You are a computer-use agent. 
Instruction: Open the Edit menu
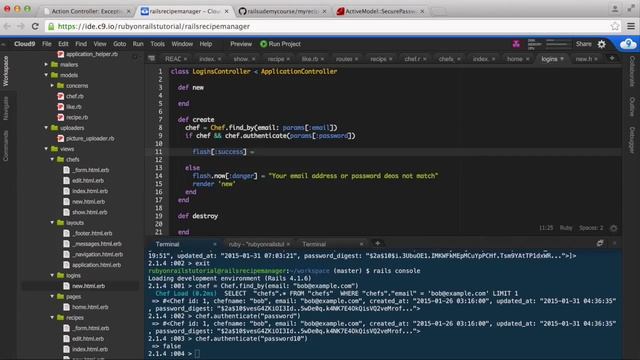63,44
